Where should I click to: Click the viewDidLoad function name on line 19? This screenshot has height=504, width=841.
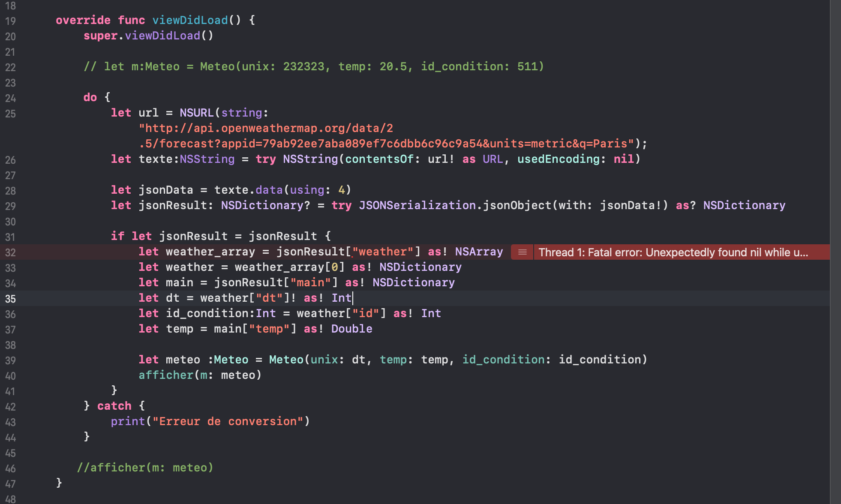pyautogui.click(x=190, y=20)
